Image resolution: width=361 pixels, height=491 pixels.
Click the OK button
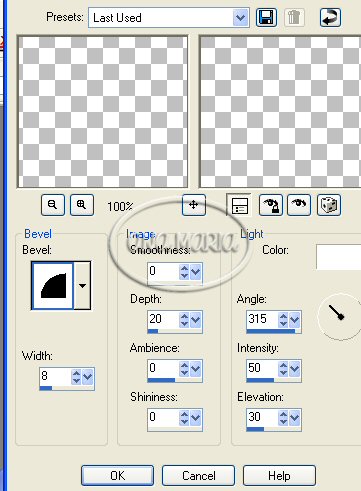click(x=117, y=475)
